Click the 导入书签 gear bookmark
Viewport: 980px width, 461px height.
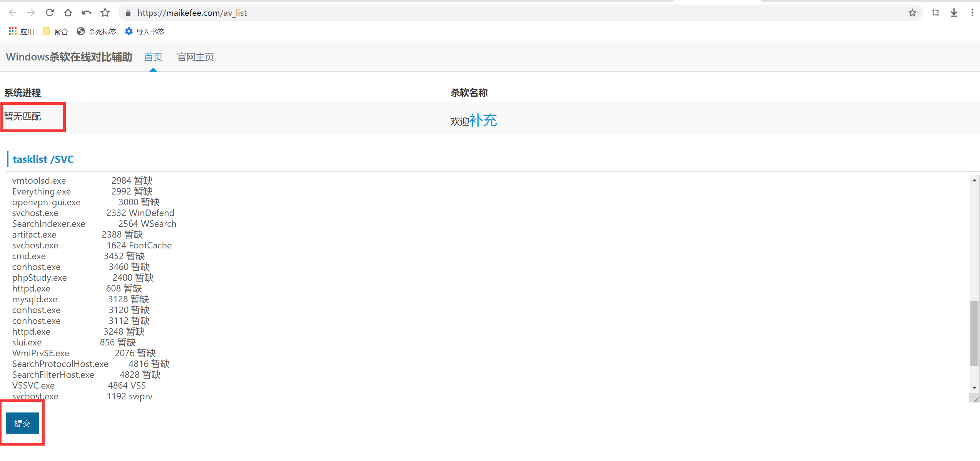point(145,32)
